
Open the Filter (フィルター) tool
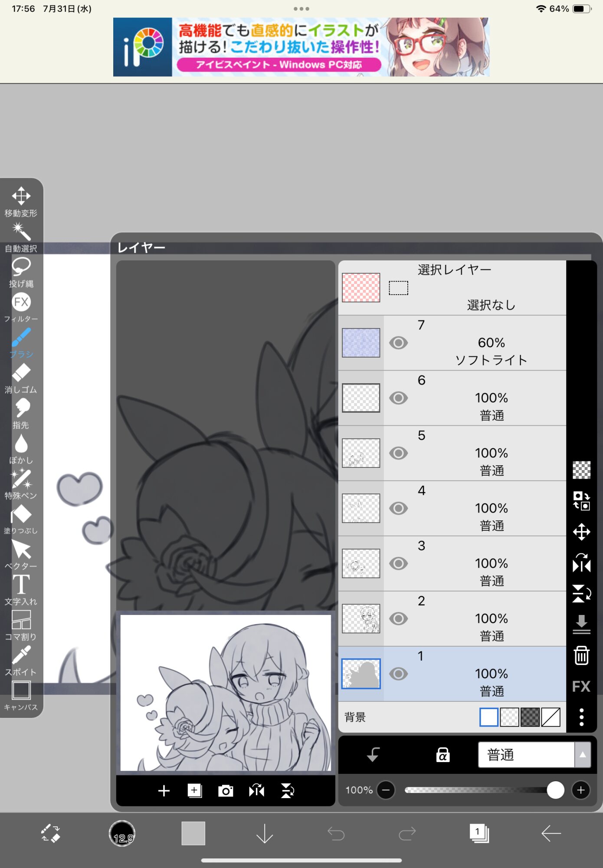tap(21, 307)
